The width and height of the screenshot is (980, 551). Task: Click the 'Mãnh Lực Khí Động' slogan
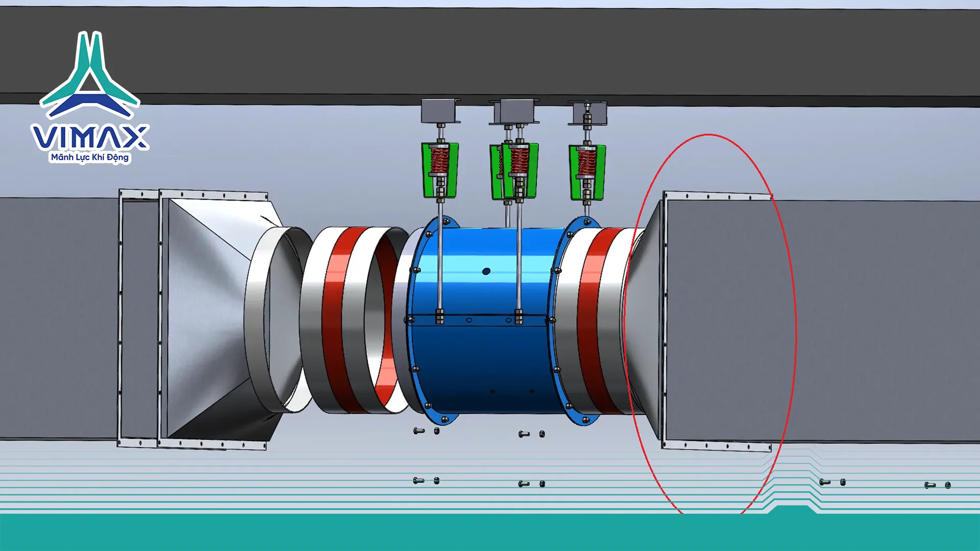[90, 158]
